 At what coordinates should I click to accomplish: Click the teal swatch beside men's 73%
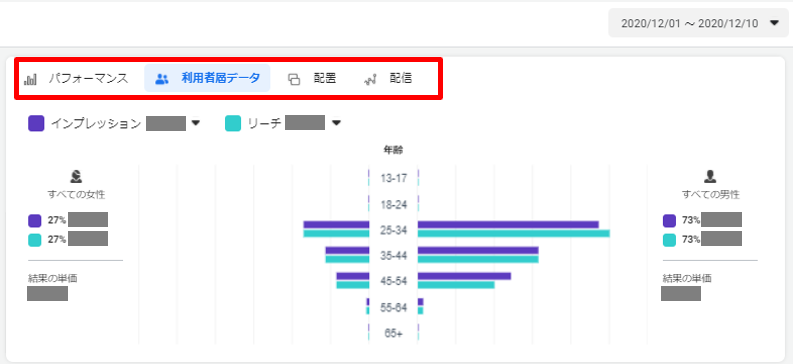[x=669, y=240]
